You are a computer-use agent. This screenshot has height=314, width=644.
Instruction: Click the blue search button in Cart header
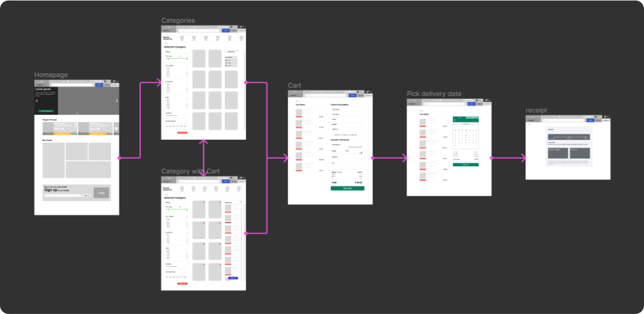click(352, 96)
